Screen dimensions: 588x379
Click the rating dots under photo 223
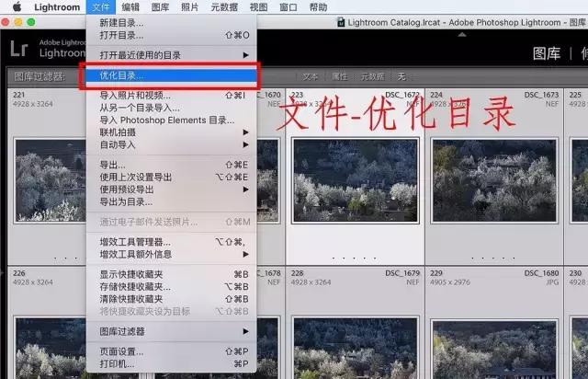pyautogui.click(x=355, y=258)
